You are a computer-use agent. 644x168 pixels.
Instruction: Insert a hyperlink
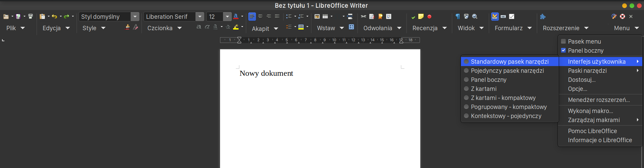(363, 16)
